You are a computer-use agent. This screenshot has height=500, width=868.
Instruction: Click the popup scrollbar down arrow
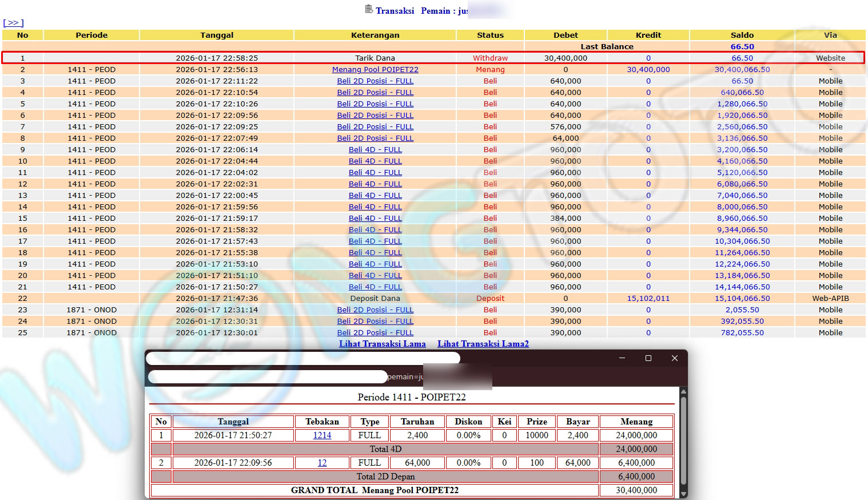coord(682,494)
